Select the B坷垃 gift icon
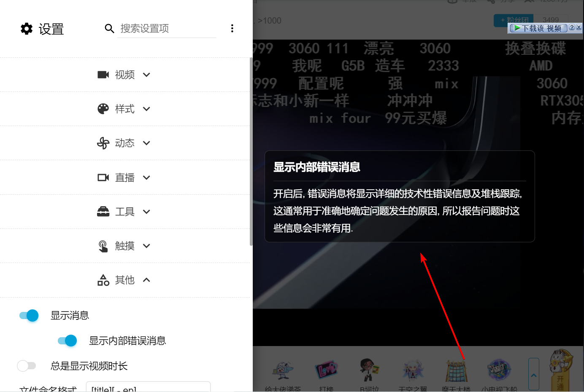 [369, 371]
